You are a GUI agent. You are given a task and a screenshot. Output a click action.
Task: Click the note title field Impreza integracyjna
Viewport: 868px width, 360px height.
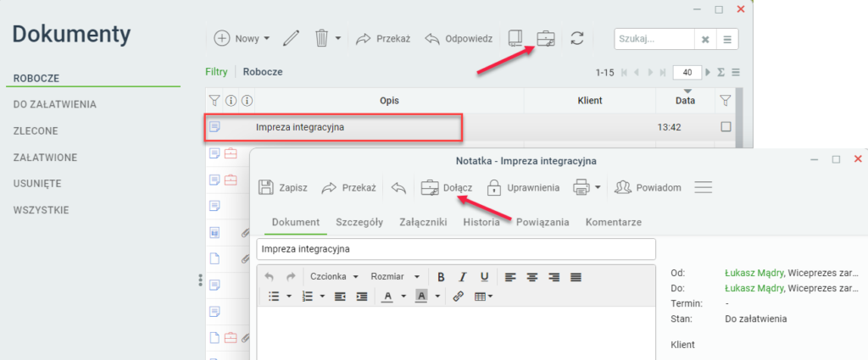point(456,249)
